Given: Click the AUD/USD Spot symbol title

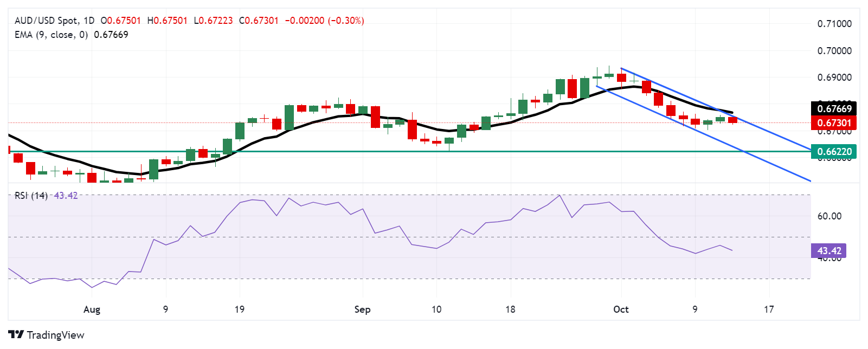Looking at the screenshot, I should click(46, 21).
